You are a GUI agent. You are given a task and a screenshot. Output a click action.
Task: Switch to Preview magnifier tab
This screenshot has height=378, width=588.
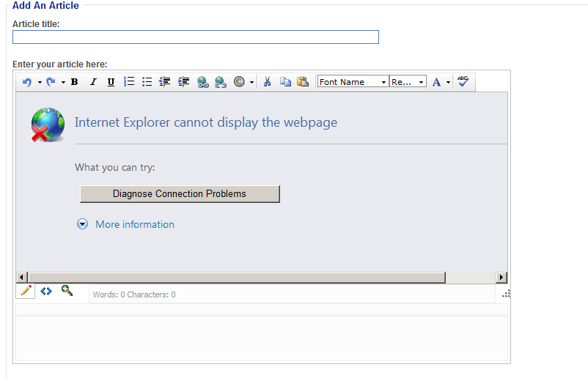click(67, 291)
